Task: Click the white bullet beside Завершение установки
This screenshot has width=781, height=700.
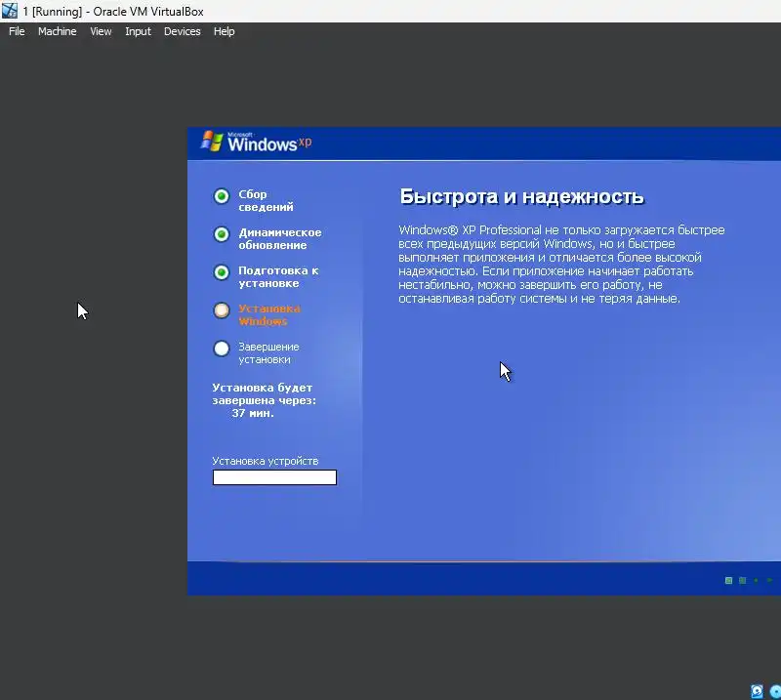Action: 222,349
